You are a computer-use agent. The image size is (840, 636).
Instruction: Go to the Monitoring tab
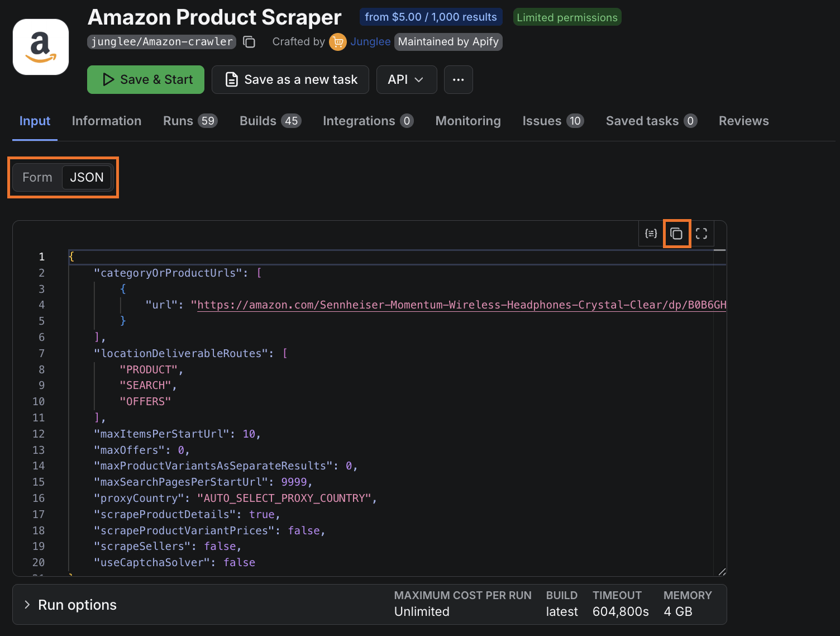click(468, 121)
